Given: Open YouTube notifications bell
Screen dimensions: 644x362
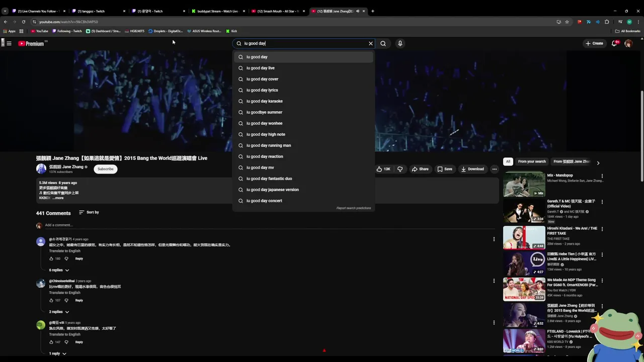Looking at the screenshot, I should 614,44.
